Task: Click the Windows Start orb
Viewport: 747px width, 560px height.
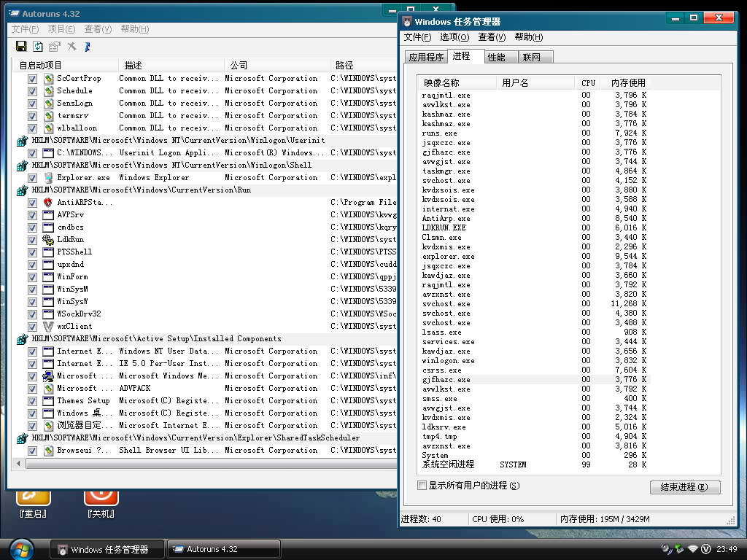Action: coord(21,550)
